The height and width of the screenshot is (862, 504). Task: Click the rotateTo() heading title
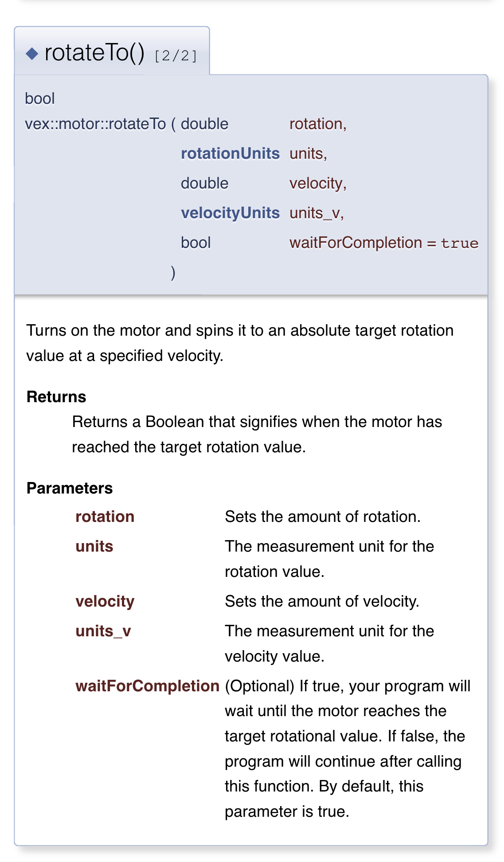pos(94,53)
